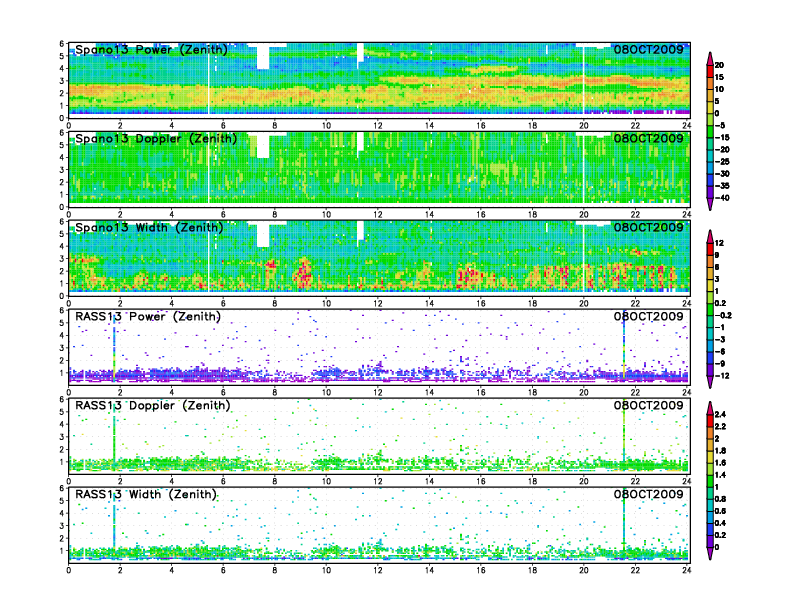
Task: Click the purple bottom arrow of the middle colorbar
Action: 710,382
